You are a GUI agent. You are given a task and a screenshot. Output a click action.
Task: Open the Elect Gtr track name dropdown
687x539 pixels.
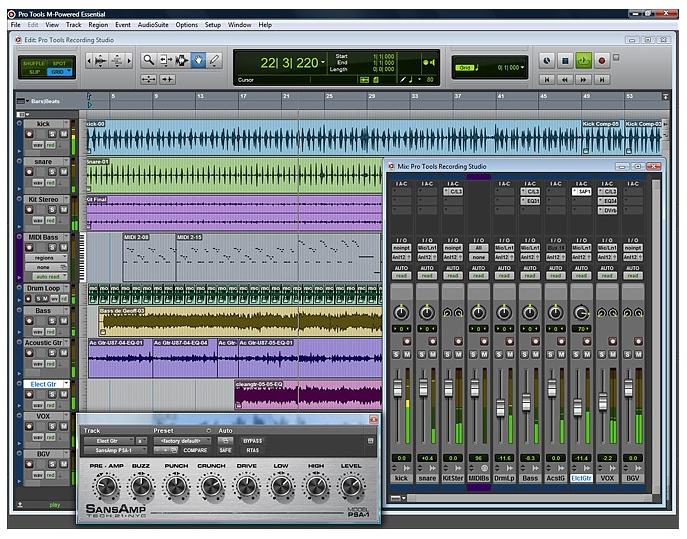[66, 384]
